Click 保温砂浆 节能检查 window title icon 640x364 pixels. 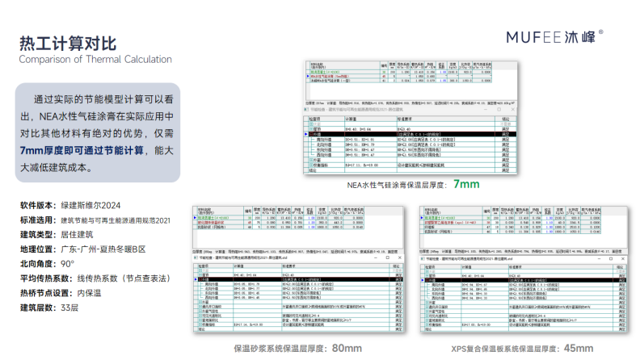tap(196, 257)
